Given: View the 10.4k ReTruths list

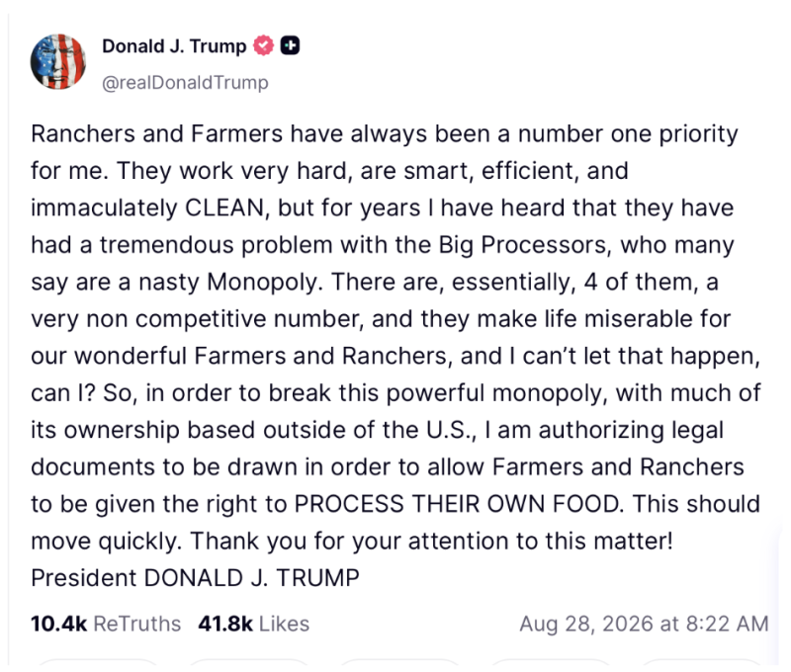Looking at the screenshot, I should [106, 624].
